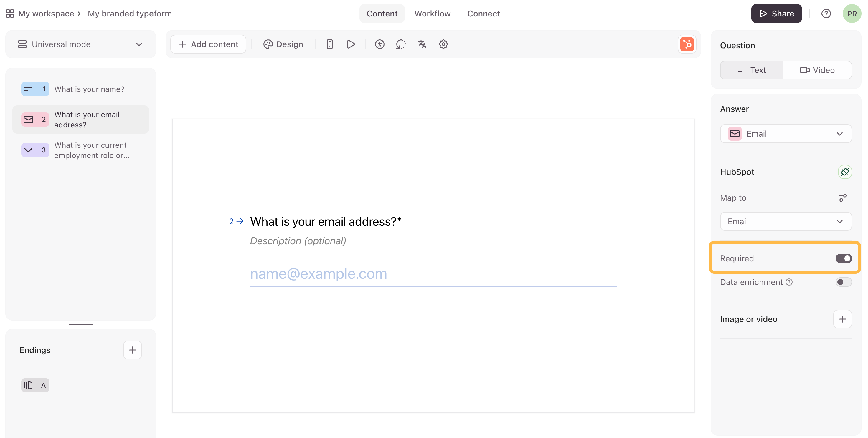The width and height of the screenshot is (868, 438).
Task: Click the Add content button
Action: click(208, 44)
